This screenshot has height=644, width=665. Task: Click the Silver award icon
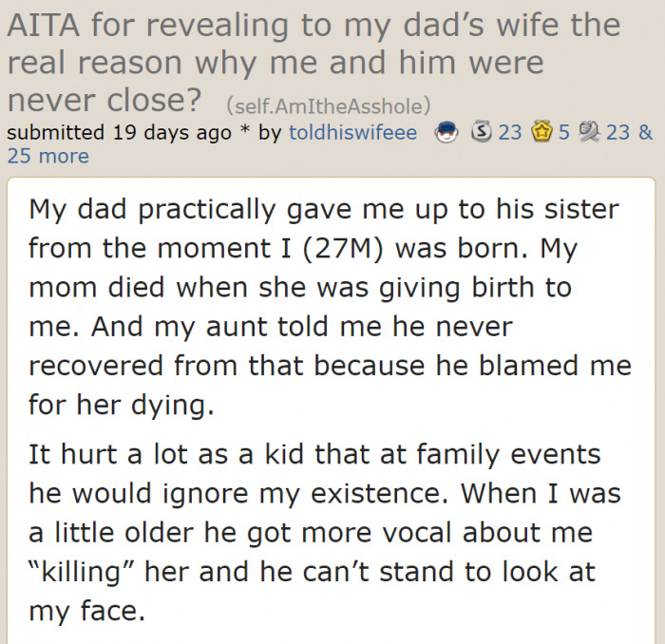coord(483,132)
